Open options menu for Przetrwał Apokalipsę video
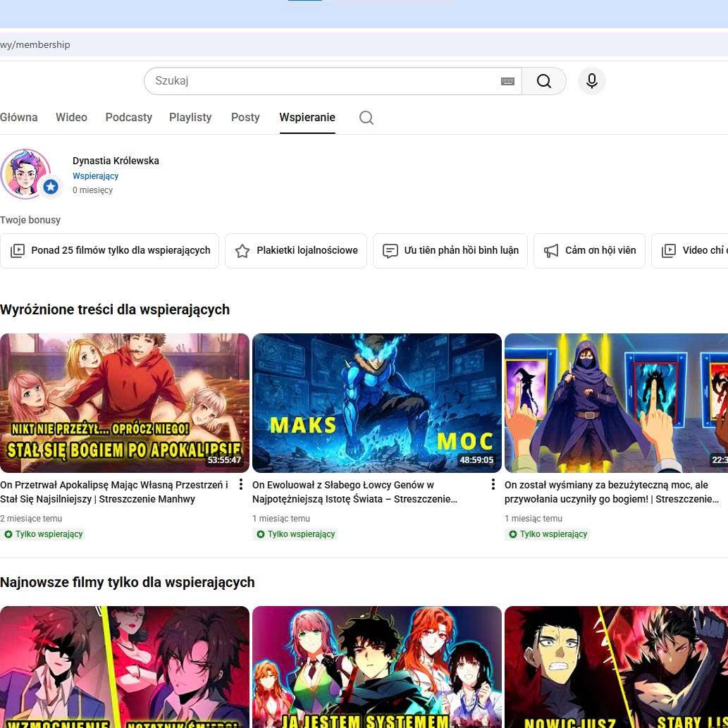 (x=240, y=485)
